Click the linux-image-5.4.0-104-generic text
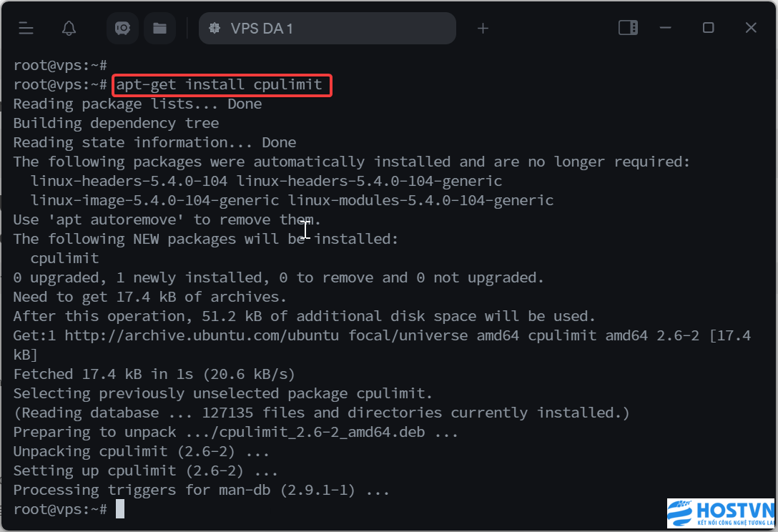 coord(154,200)
